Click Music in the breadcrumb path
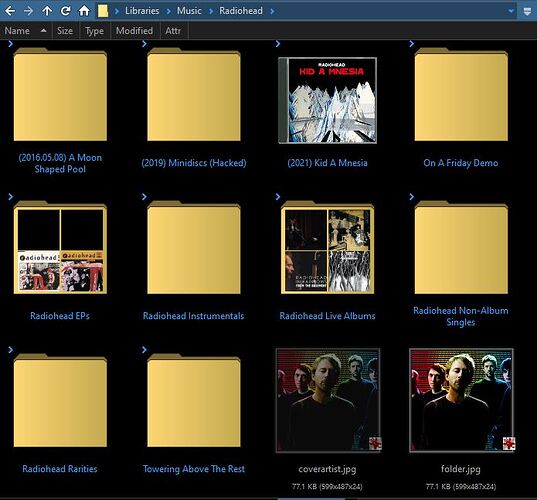The height and width of the screenshot is (500, 537). pos(189,11)
